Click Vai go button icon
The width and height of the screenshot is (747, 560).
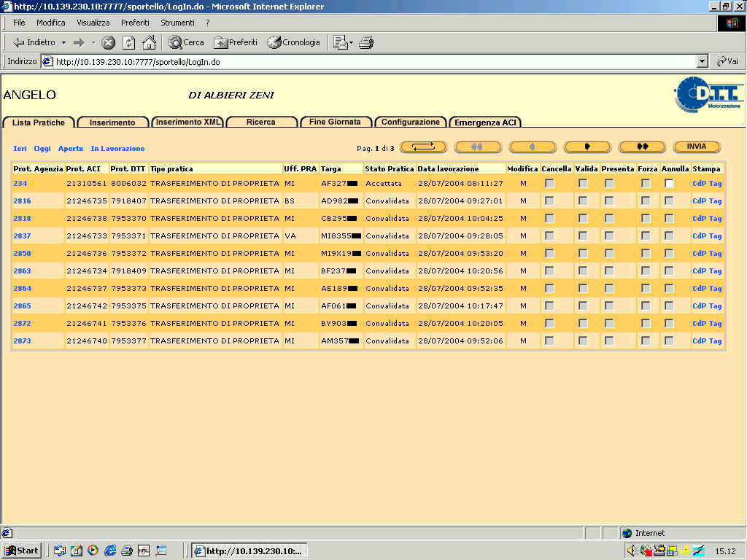point(727,61)
